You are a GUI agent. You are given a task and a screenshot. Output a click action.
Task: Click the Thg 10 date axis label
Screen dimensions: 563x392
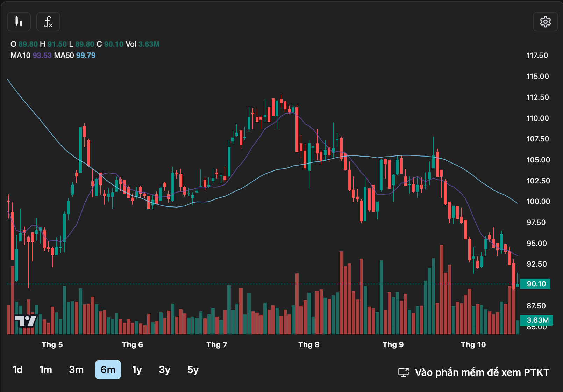pos(473,345)
